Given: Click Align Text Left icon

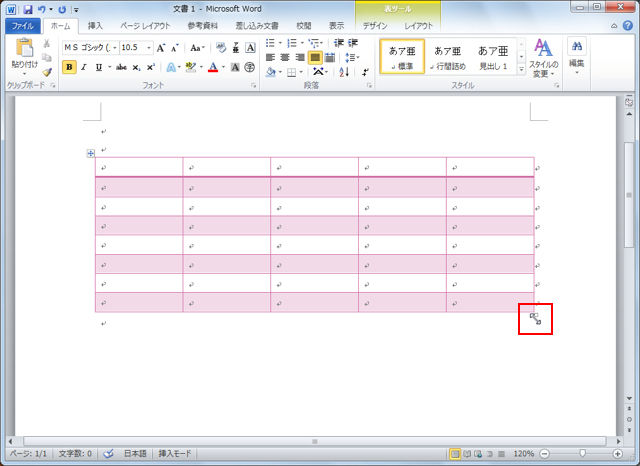Looking at the screenshot, I should [x=270, y=58].
